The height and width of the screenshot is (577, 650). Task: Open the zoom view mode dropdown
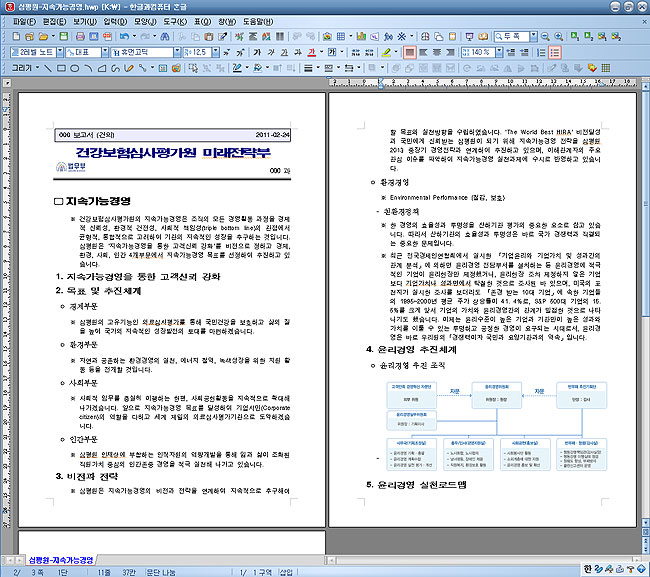(x=534, y=36)
